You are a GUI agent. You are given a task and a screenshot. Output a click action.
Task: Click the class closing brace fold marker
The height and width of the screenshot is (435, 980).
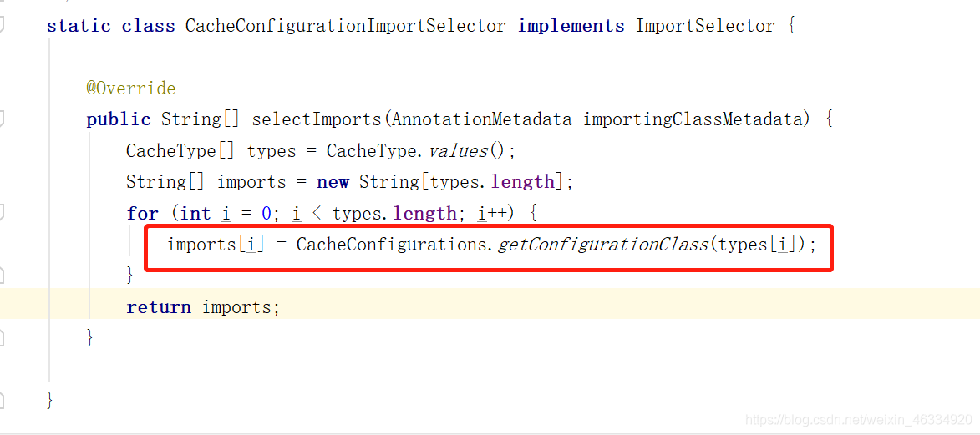pyautogui.click(x=2, y=400)
